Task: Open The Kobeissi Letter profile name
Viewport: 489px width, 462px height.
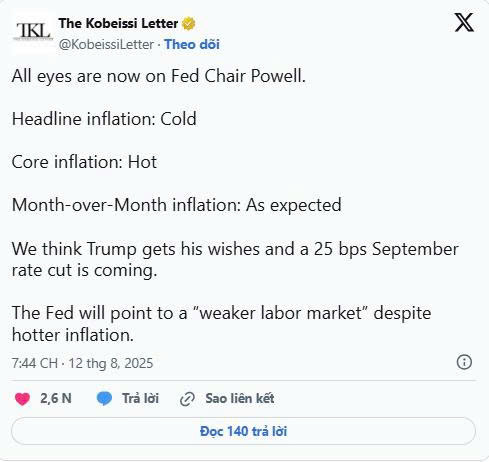Action: tap(118, 24)
